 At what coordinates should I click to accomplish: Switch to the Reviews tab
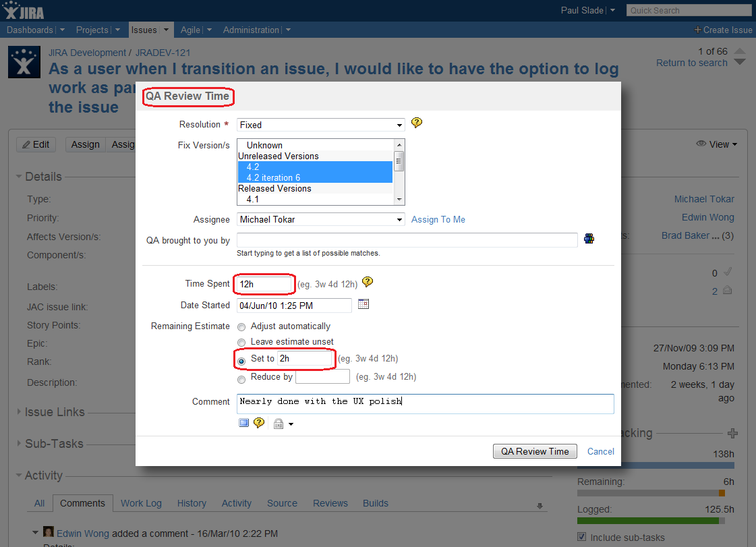point(330,503)
